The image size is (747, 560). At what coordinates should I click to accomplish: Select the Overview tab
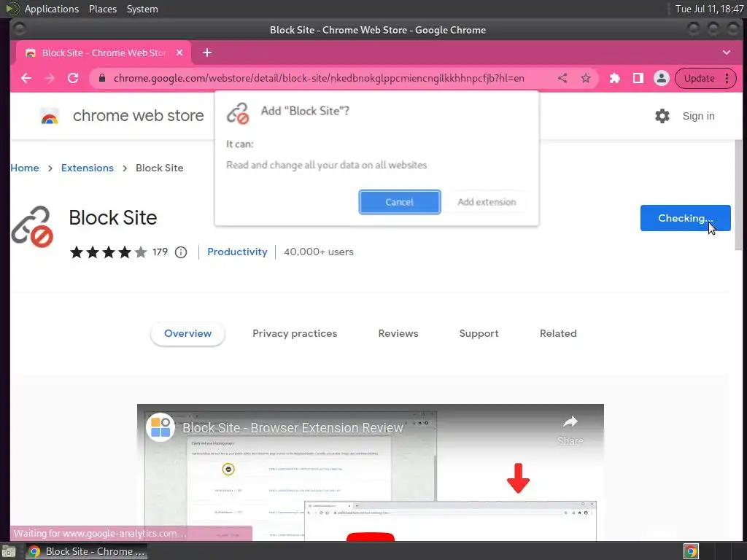187,333
